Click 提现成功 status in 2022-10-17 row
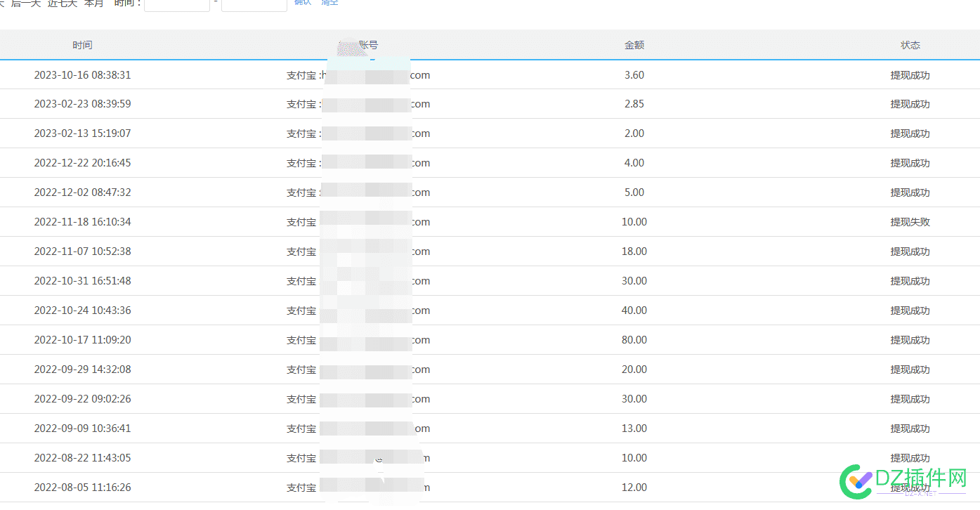Viewport: 980px width, 510px height. click(910, 340)
